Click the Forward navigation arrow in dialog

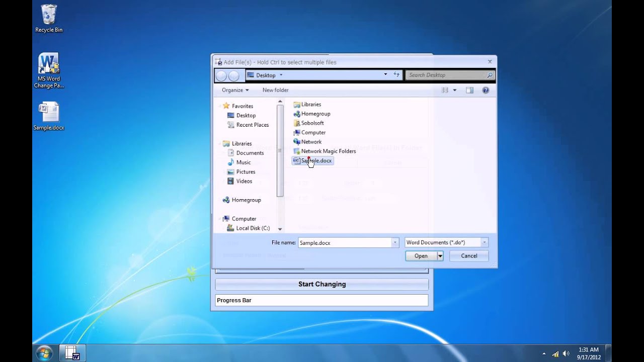234,75
